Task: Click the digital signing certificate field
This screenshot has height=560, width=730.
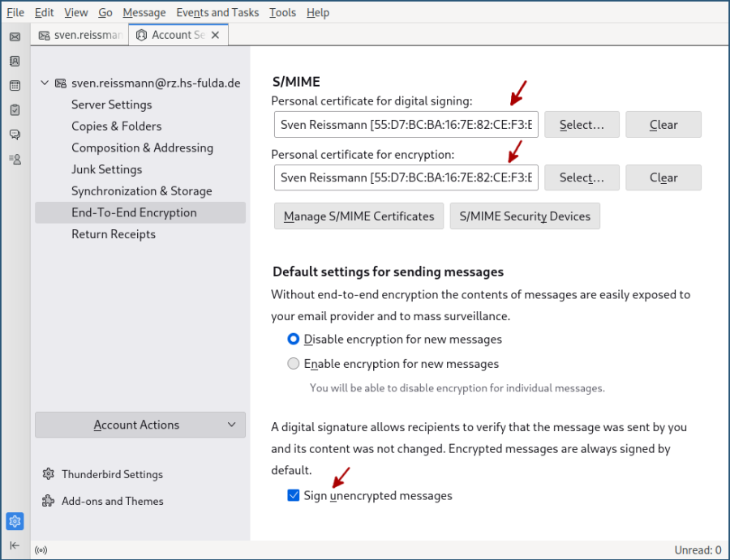Action: click(406, 124)
